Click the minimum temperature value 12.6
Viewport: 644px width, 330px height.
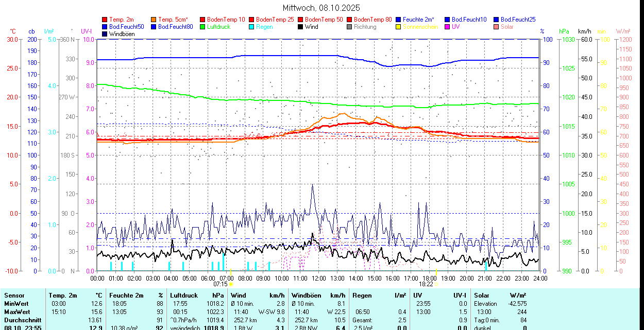97,304
